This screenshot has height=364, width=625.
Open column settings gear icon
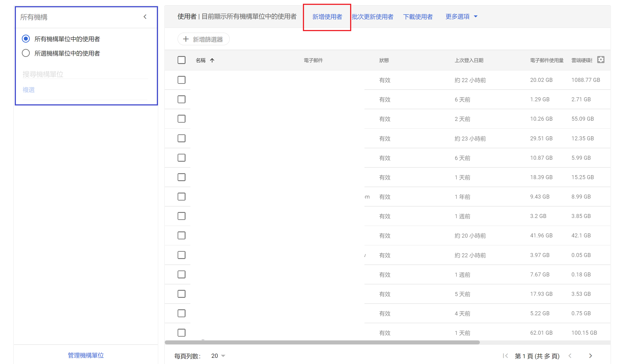(601, 60)
